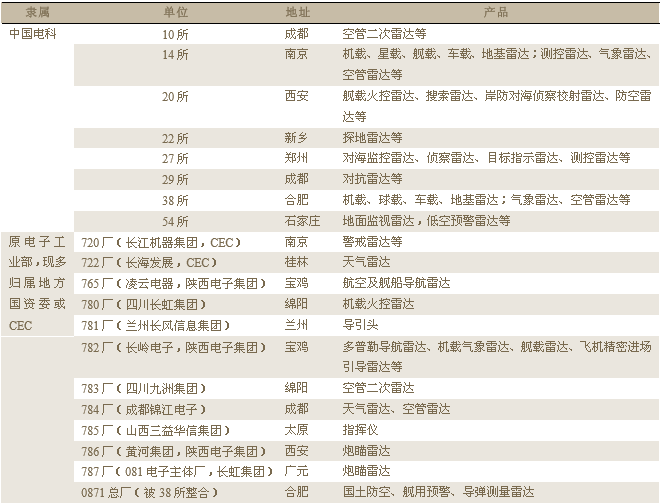Click 西安 address in the 20所 row
The height and width of the screenshot is (504, 660).
(296, 96)
